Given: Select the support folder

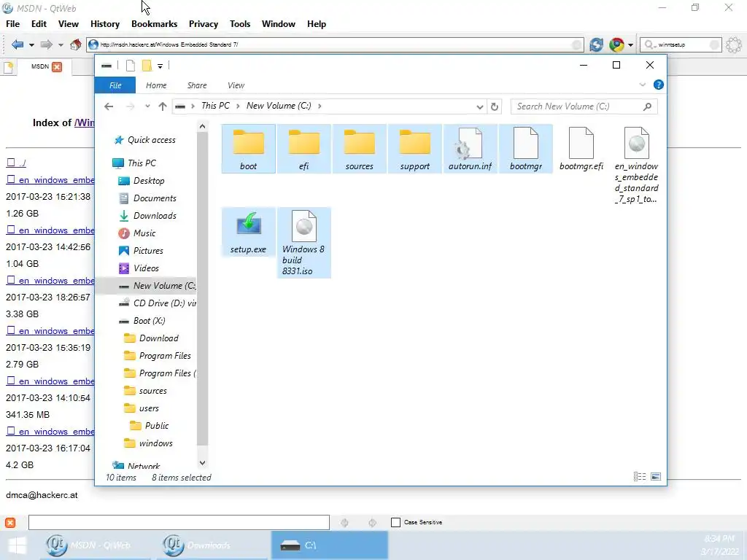Looking at the screenshot, I should pyautogui.click(x=415, y=149).
